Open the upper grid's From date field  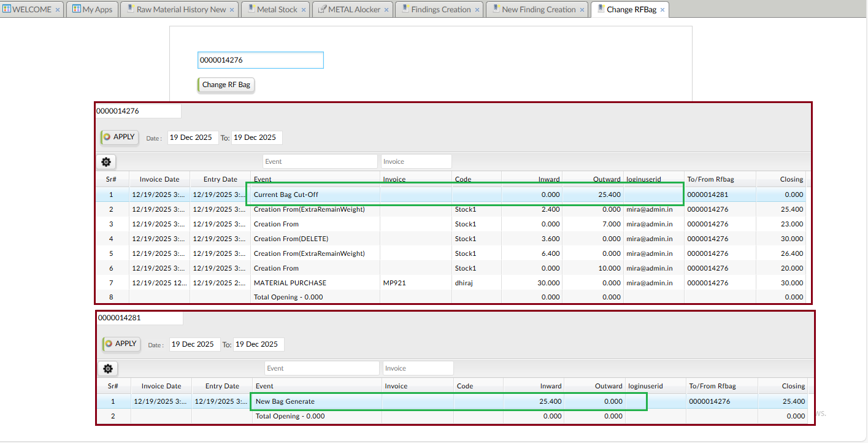(x=192, y=137)
